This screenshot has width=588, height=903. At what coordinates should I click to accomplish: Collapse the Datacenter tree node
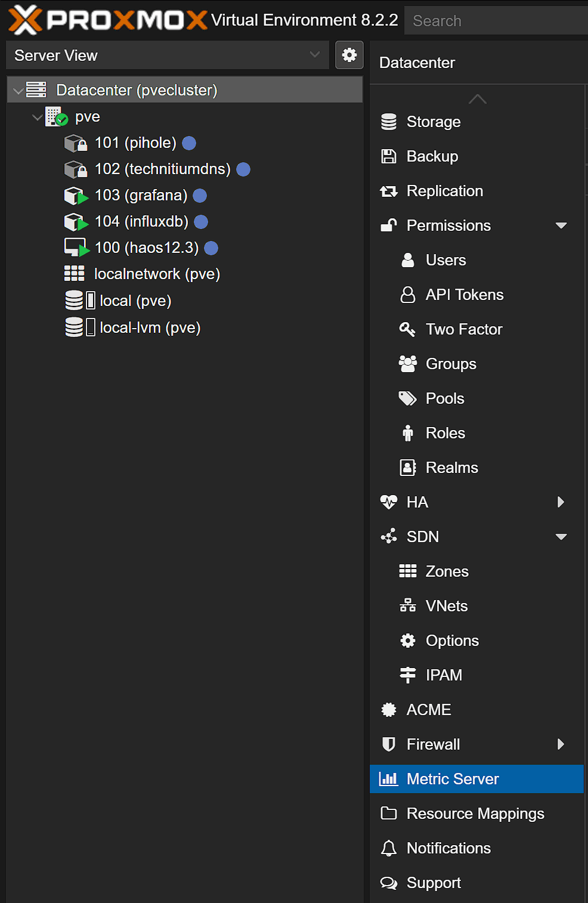(x=18, y=91)
